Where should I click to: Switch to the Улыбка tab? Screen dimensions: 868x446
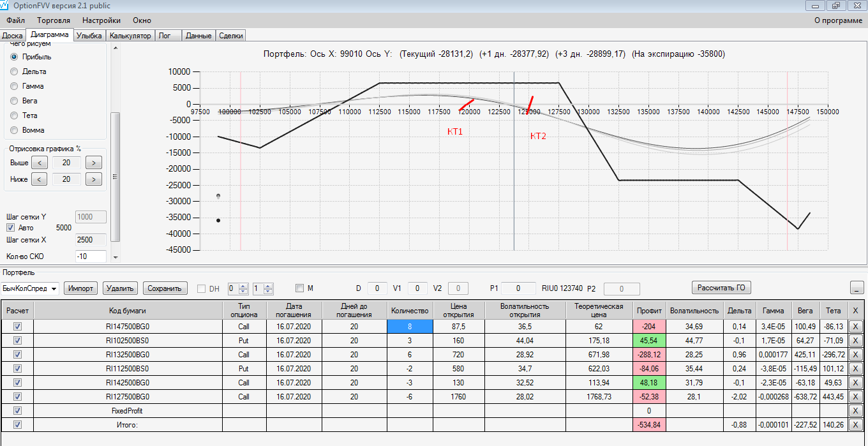pos(89,36)
